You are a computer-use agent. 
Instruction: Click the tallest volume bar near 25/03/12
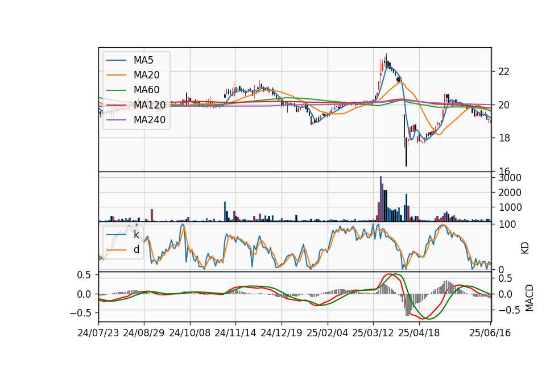click(380, 199)
